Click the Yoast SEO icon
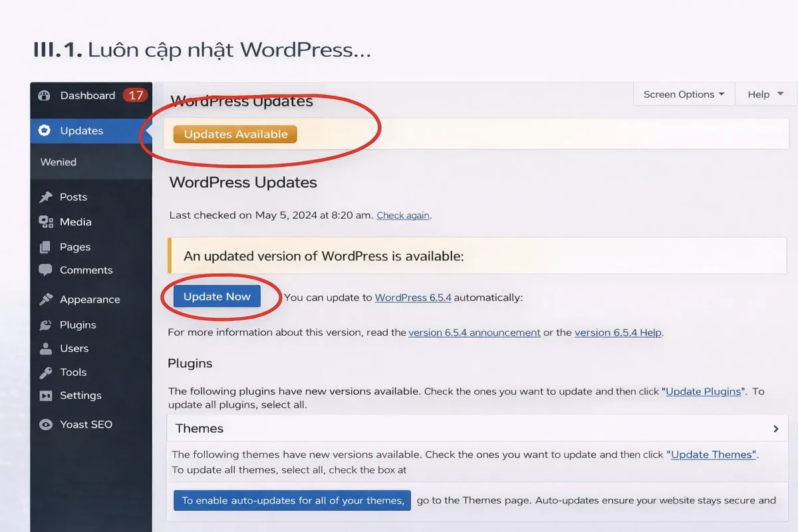The image size is (798, 532). pos(45,424)
